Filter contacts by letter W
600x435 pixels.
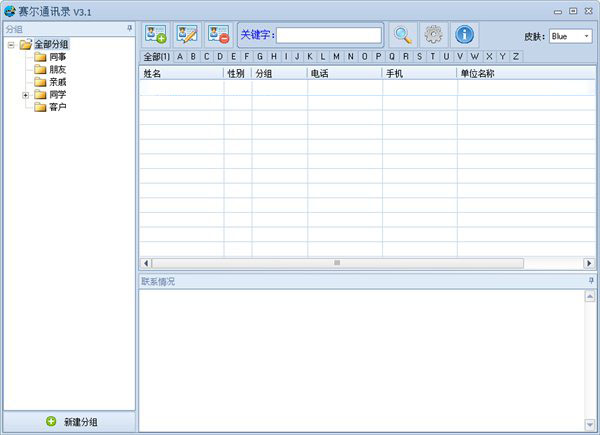[x=474, y=57]
